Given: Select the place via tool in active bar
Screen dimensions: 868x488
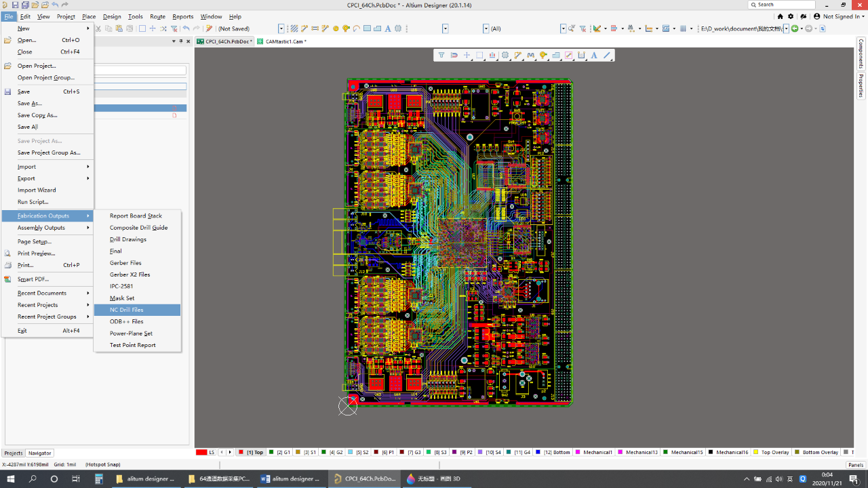Looking at the screenshot, I should pos(543,55).
